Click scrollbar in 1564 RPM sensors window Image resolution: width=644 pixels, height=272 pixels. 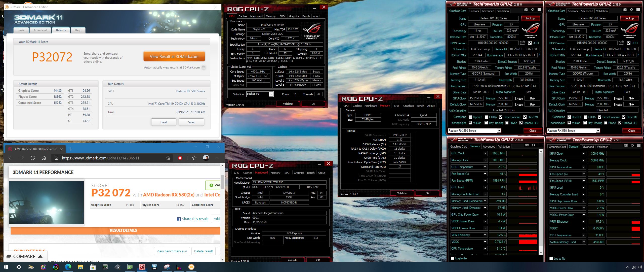541,201
